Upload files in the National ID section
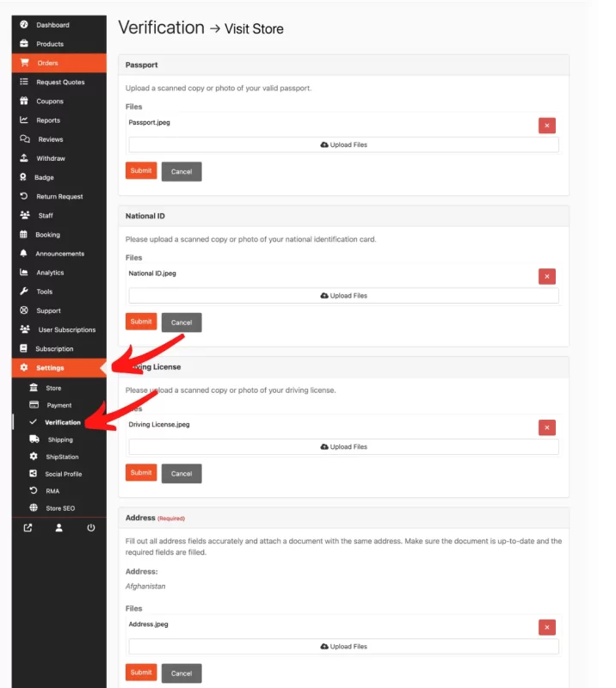This screenshot has height=688, width=616. [x=343, y=296]
